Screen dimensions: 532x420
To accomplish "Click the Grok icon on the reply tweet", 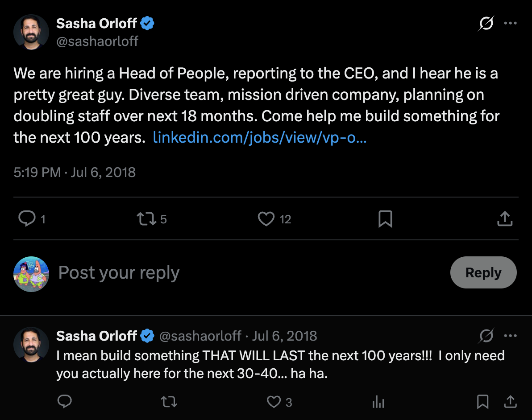I will [486, 336].
